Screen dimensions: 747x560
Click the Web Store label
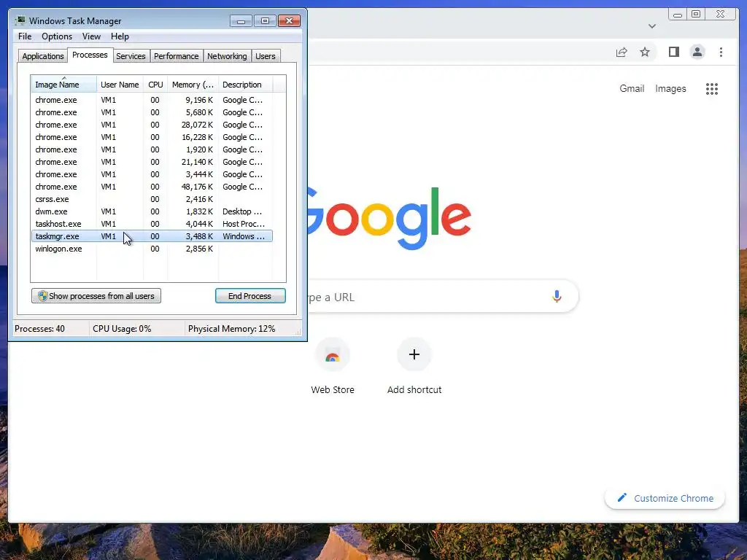coord(333,389)
